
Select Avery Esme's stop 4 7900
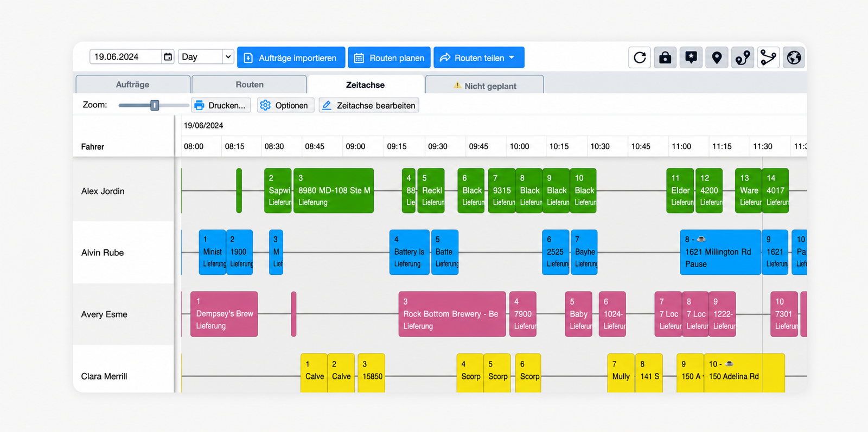click(523, 314)
